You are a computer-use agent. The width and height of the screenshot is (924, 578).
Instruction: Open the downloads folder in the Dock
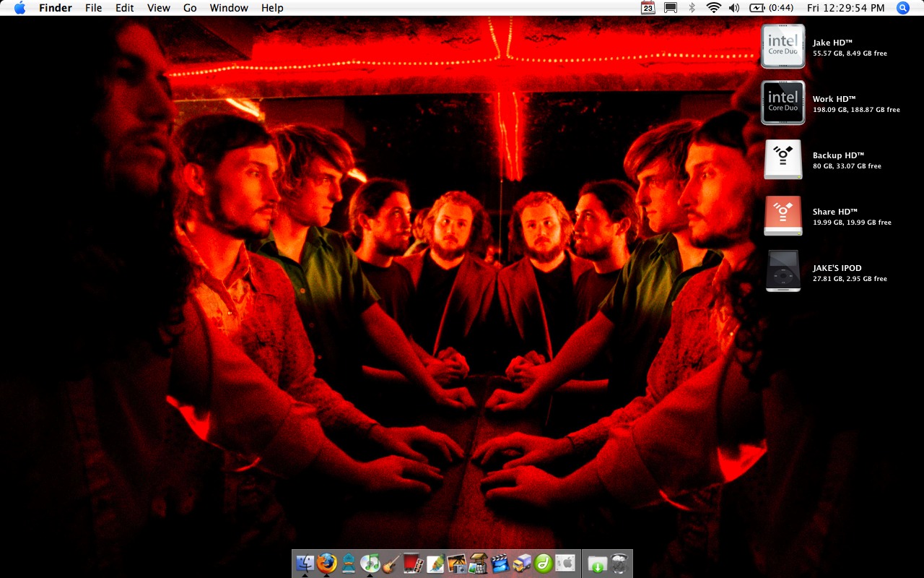[x=597, y=563]
